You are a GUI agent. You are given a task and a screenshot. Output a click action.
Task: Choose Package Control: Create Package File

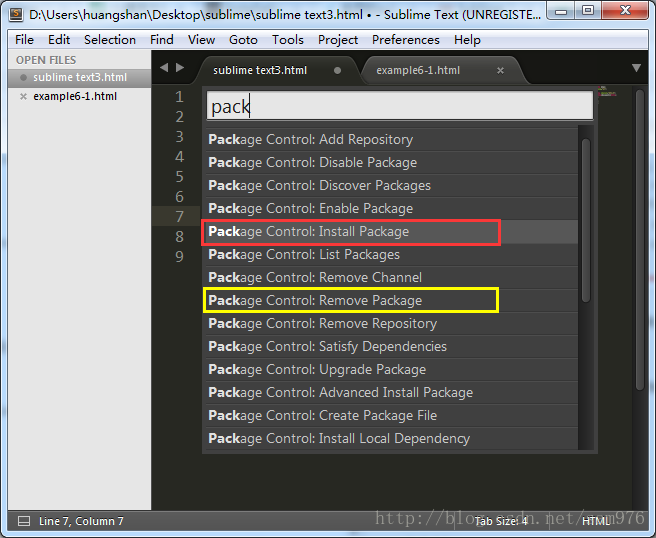pyautogui.click(x=391, y=415)
